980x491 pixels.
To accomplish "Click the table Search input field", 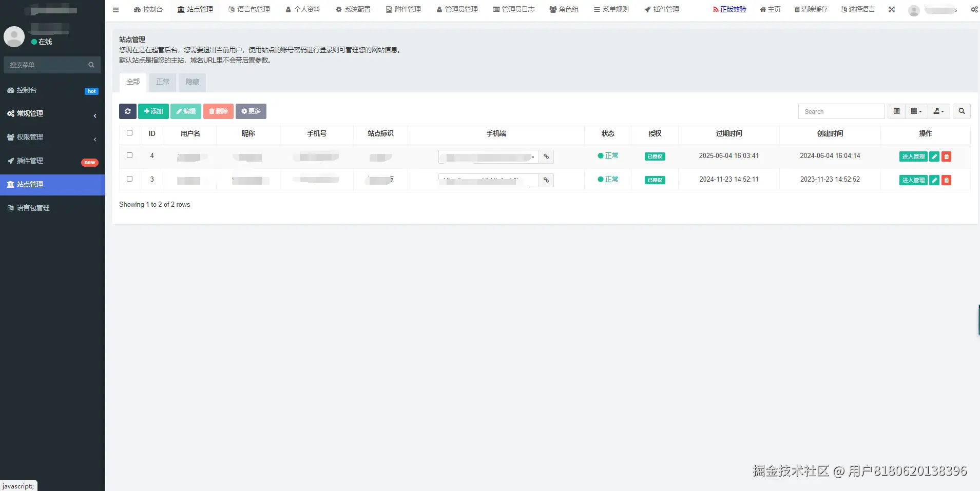I will coord(841,111).
